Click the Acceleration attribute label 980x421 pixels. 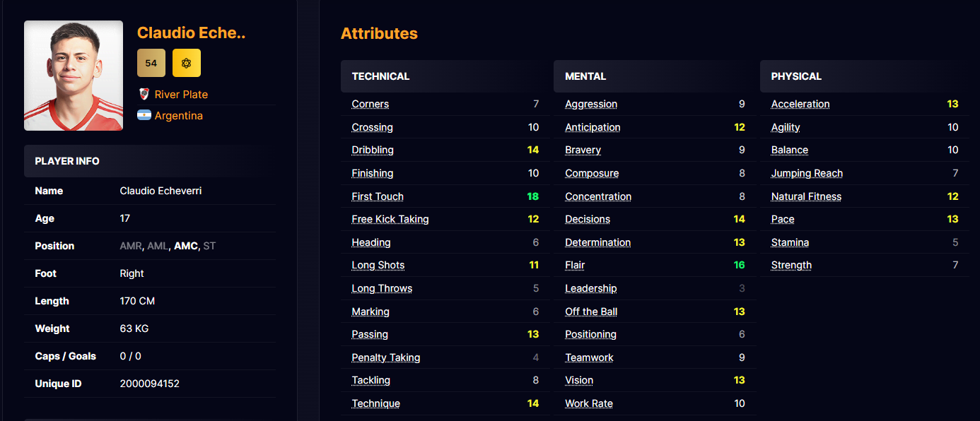tap(800, 104)
